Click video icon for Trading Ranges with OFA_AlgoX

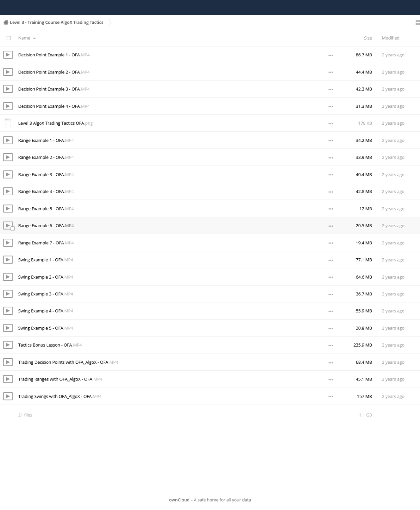(x=8, y=379)
